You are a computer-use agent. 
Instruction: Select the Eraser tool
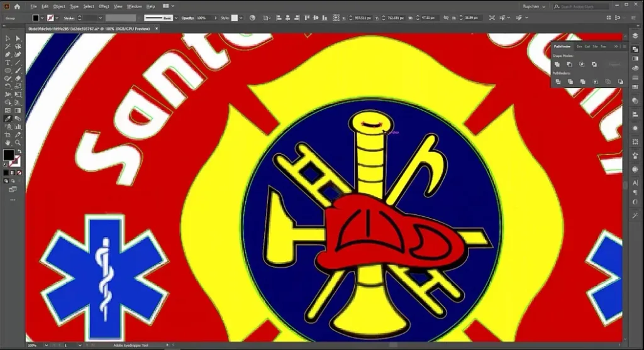[x=18, y=79]
